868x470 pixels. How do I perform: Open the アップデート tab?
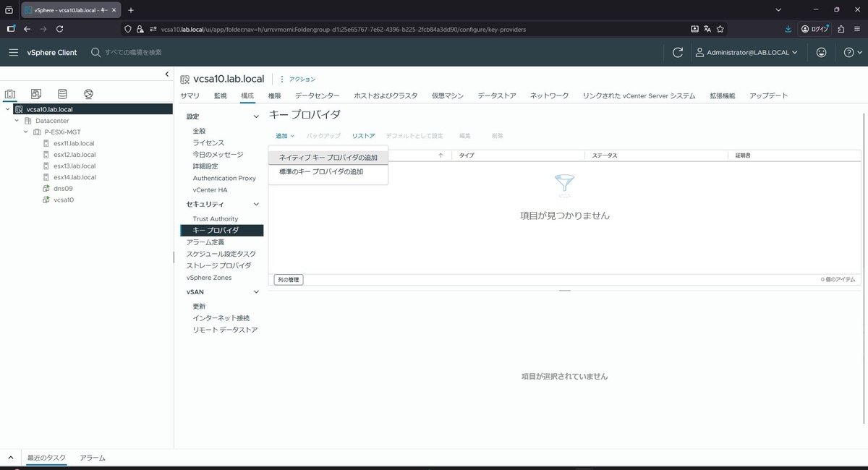coord(769,95)
